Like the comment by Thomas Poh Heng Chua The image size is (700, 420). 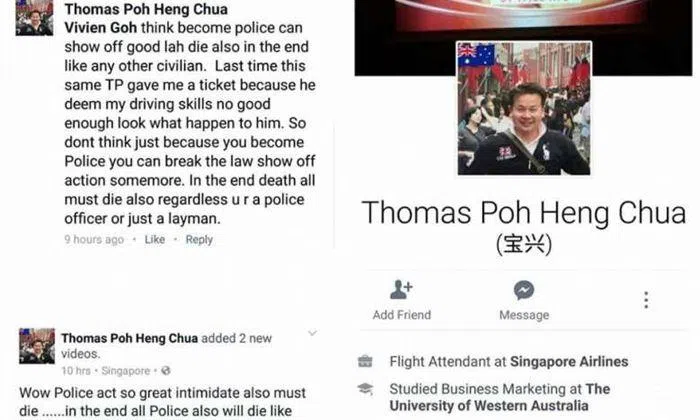154,240
